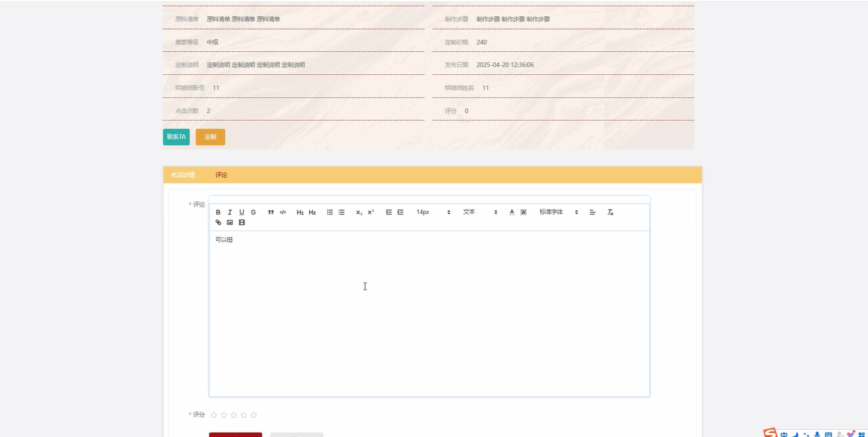The image size is (868, 437).
Task: Click the 联系TA button
Action: click(176, 137)
